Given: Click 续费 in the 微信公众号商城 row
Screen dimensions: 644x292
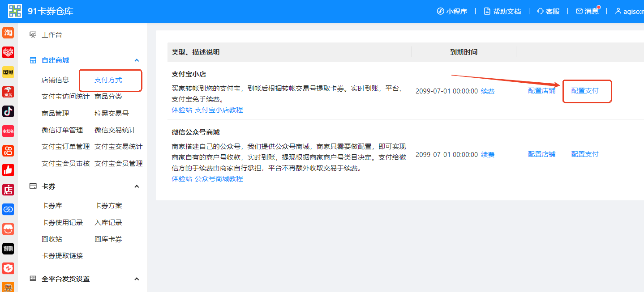Looking at the screenshot, I should [488, 155].
